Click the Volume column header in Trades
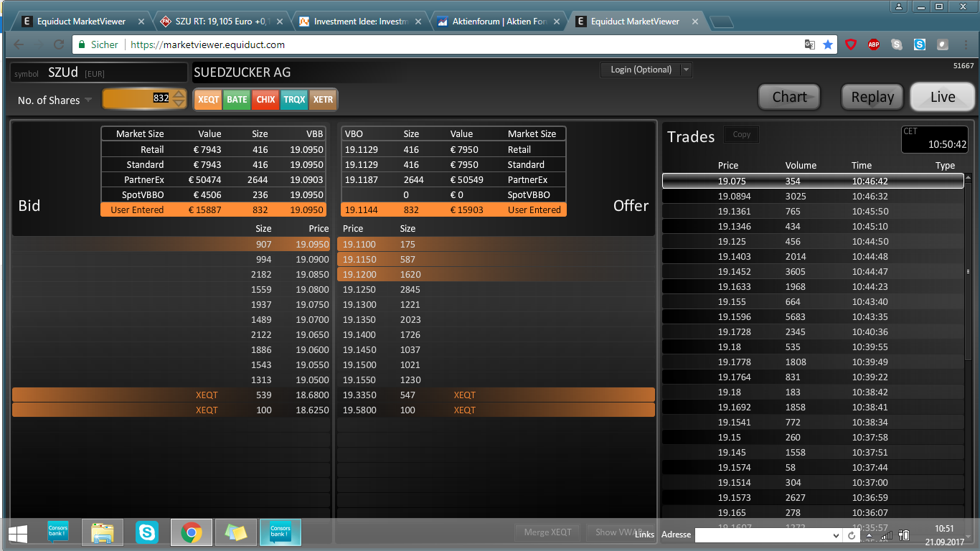The image size is (980, 551). [x=801, y=166]
